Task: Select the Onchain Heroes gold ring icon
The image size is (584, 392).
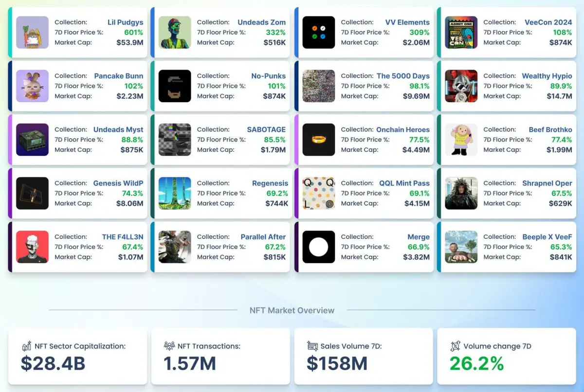Action: coord(319,140)
